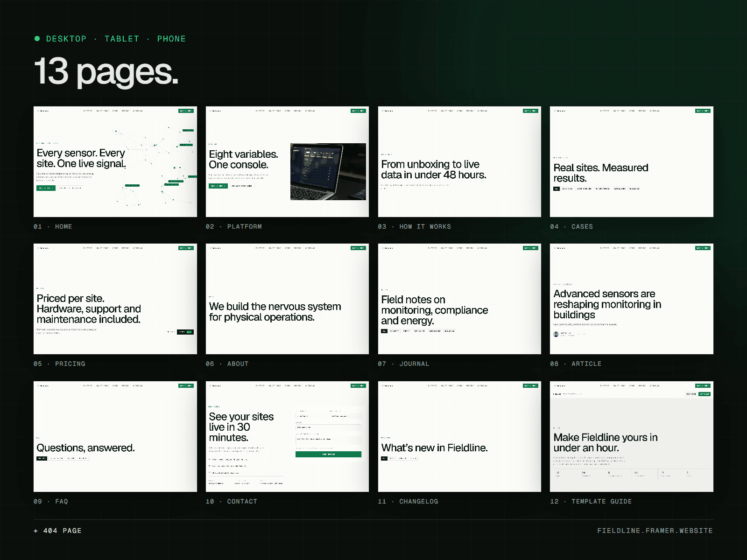Click the '03 · HOW IT WORKS' caption
This screenshot has width=747, height=560.
[415, 226]
